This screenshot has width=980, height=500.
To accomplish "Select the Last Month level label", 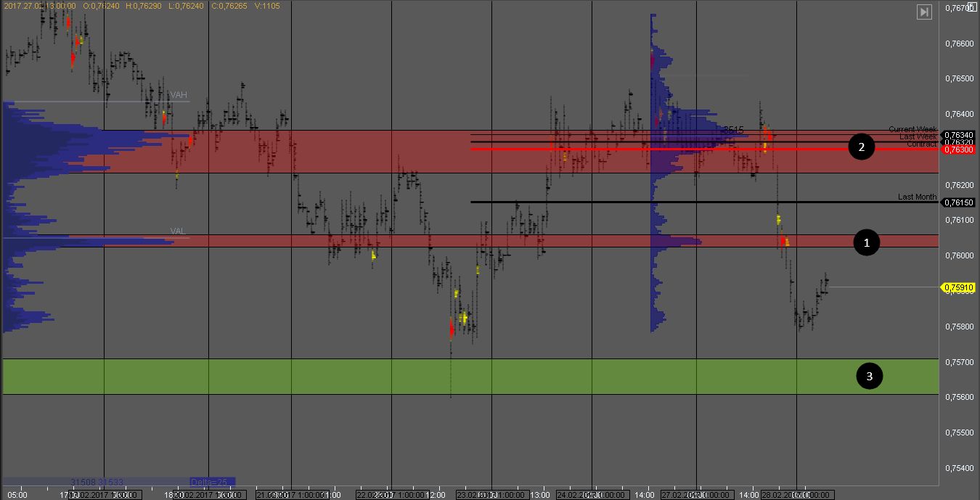I will coord(917,197).
